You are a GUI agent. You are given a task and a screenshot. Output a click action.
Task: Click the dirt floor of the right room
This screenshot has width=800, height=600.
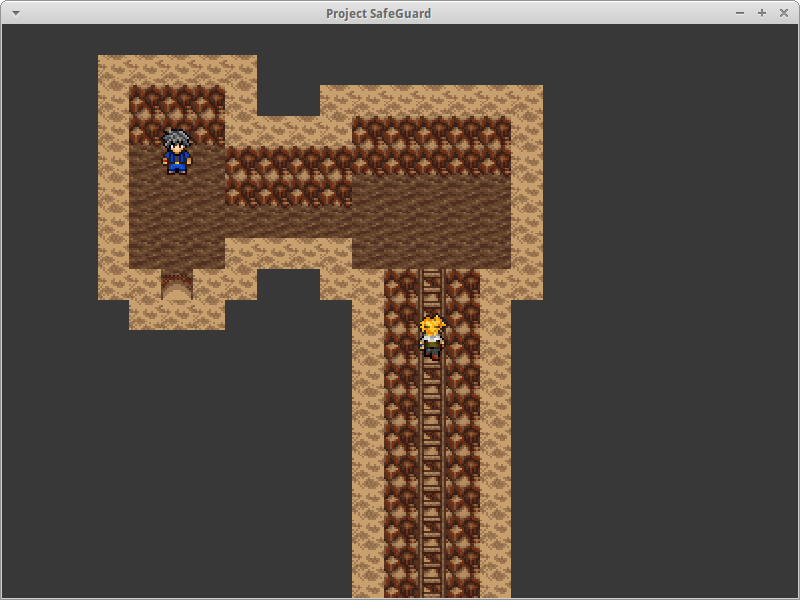(432, 222)
